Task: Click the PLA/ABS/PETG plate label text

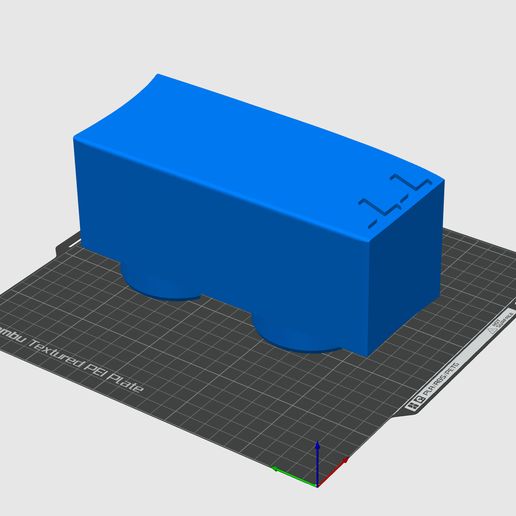Action: point(441,379)
